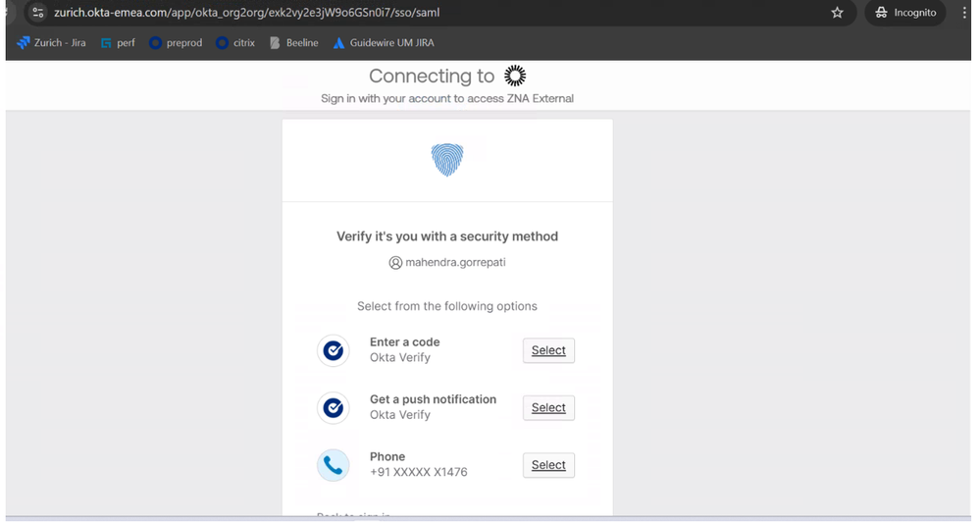This screenshot has width=980, height=523.
Task: Open the perf bookmark
Action: pos(118,43)
